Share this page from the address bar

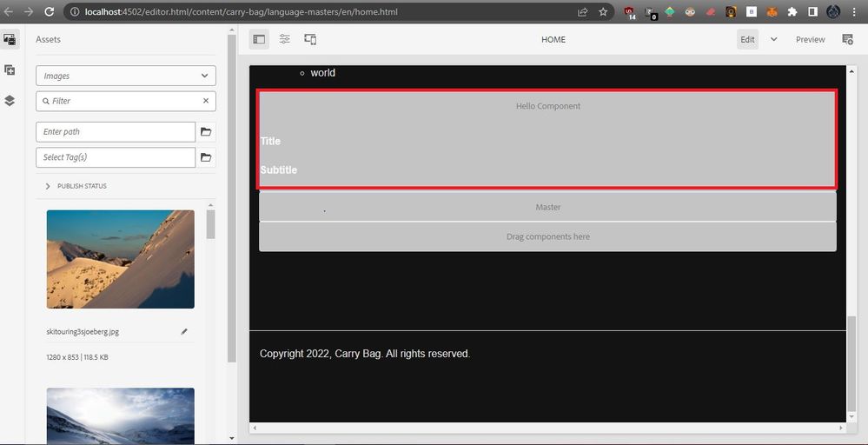(x=582, y=11)
